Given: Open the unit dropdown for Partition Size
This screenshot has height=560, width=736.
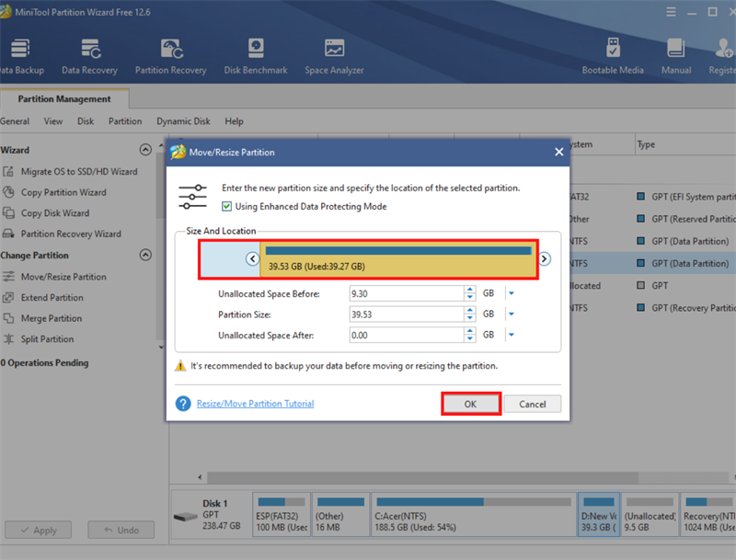Looking at the screenshot, I should click(511, 314).
